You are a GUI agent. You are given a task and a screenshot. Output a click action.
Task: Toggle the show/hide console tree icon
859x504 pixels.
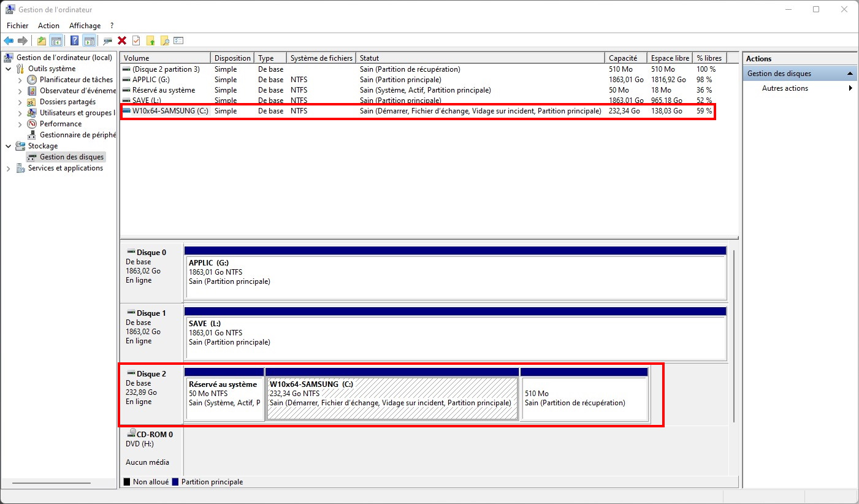pos(56,41)
